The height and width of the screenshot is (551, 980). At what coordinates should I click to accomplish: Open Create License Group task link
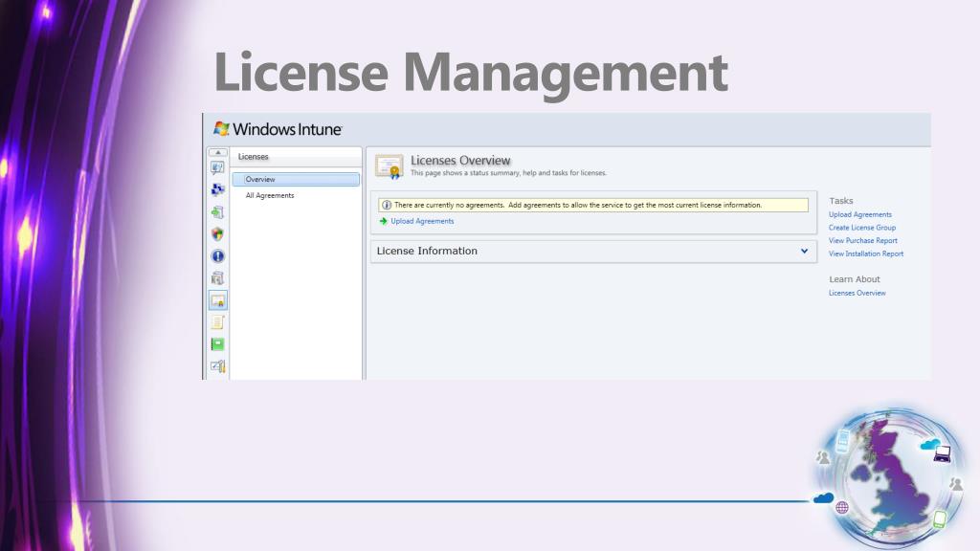click(x=862, y=228)
